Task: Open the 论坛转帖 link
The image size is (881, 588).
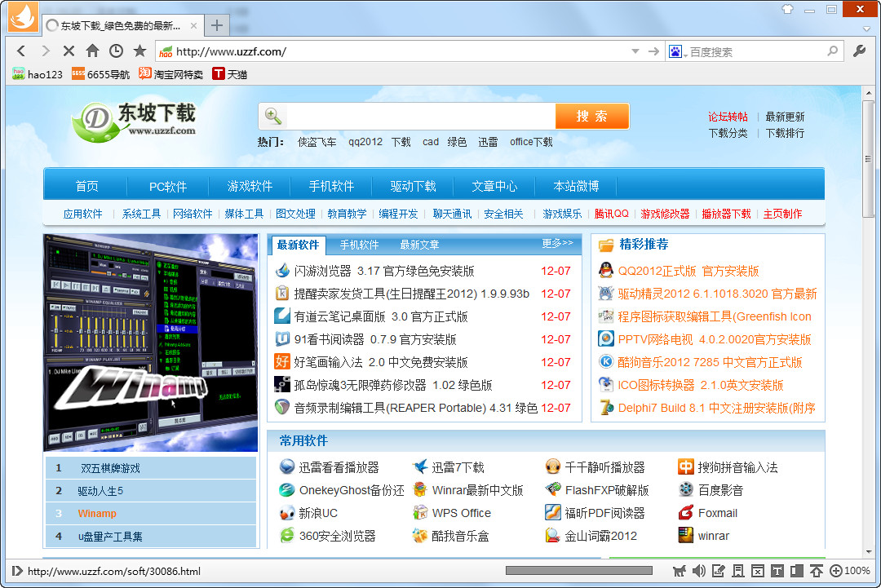Action: click(x=728, y=117)
